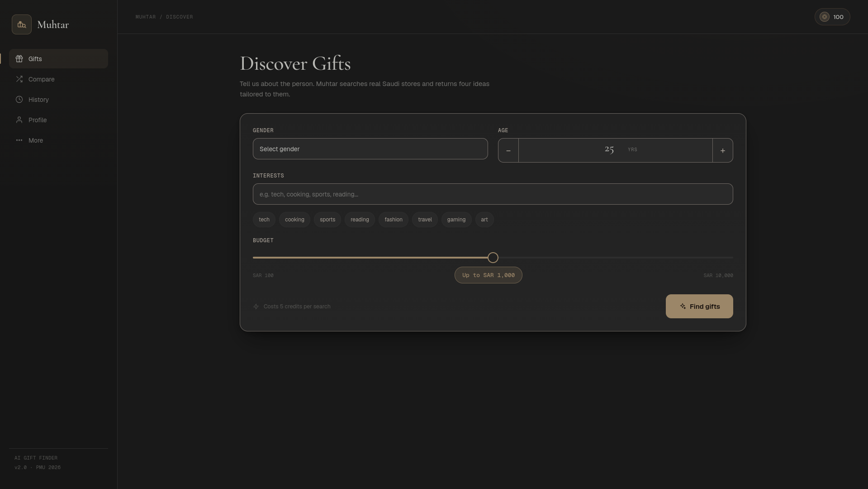868x489 pixels.
Task: Click the 'AI GIFT FINDER' footer text
Action: 36,458
